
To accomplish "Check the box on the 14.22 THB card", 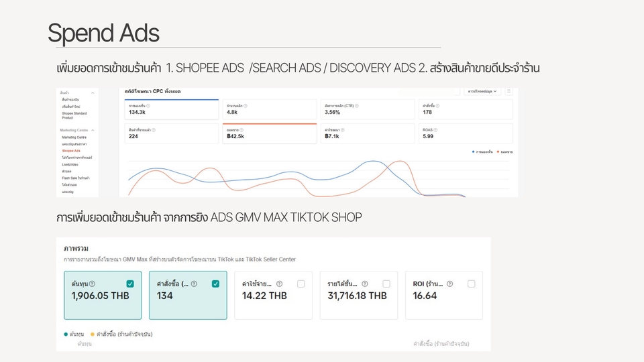I will tap(301, 284).
